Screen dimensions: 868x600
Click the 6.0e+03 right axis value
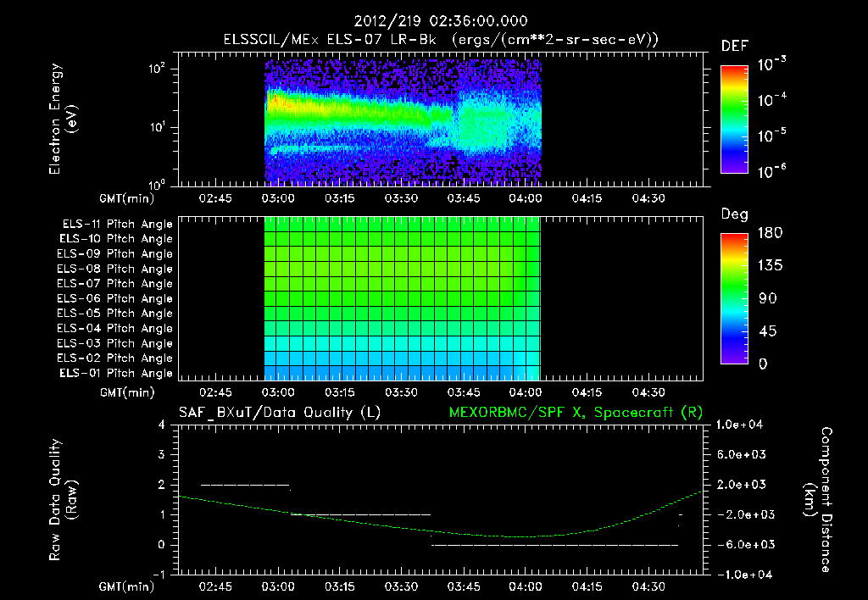742,454
